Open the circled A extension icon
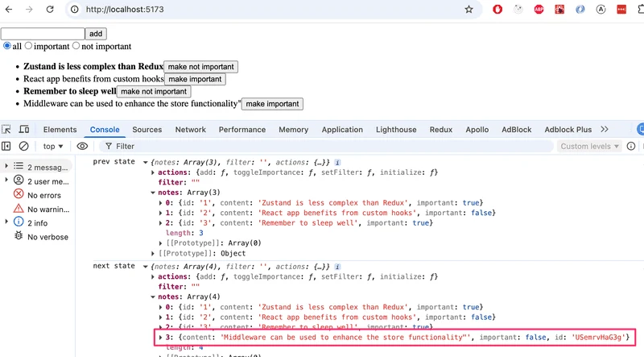The width and height of the screenshot is (644, 357). click(x=601, y=9)
